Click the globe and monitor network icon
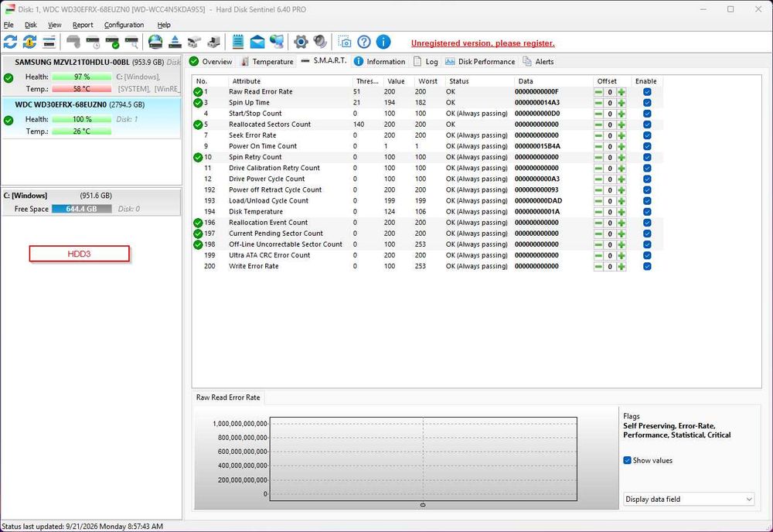 click(277, 42)
